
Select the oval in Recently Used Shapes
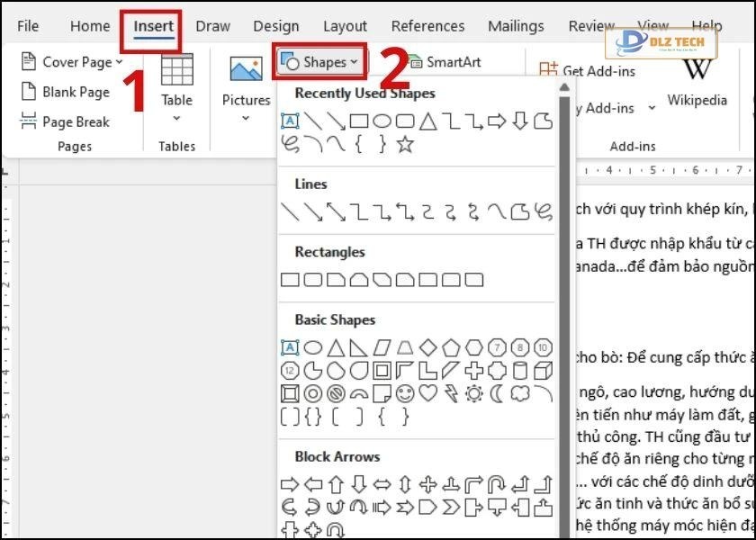click(382, 120)
